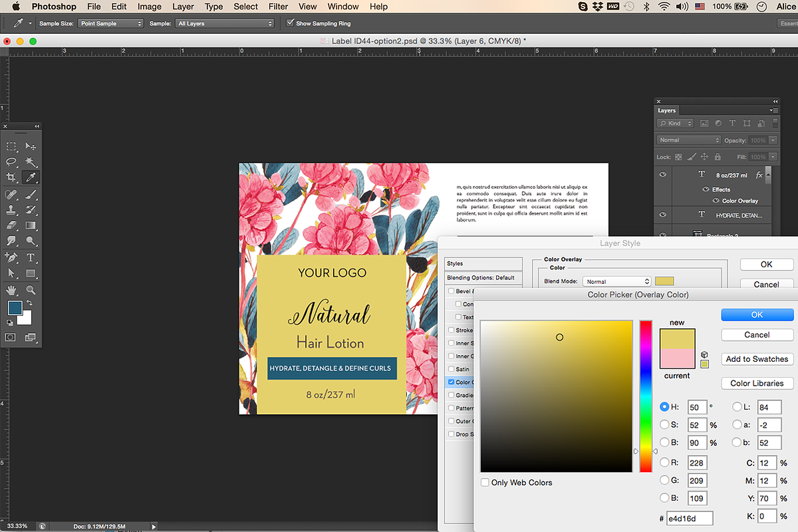Select the Gradient tool
798x532 pixels.
point(31,225)
